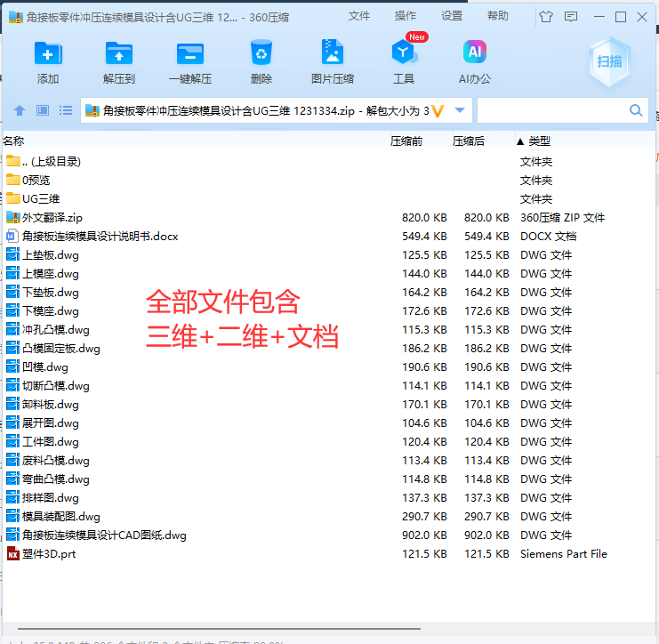Sort by the 压缩后 column header
The height and width of the screenshot is (644, 659).
468,141
